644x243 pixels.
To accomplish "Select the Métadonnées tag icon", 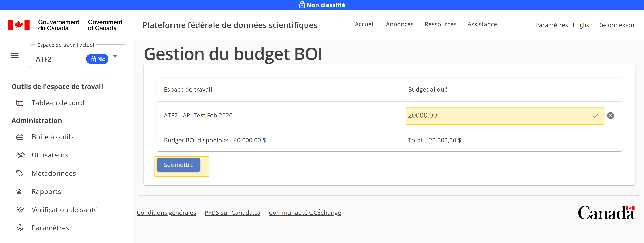I will point(20,173).
